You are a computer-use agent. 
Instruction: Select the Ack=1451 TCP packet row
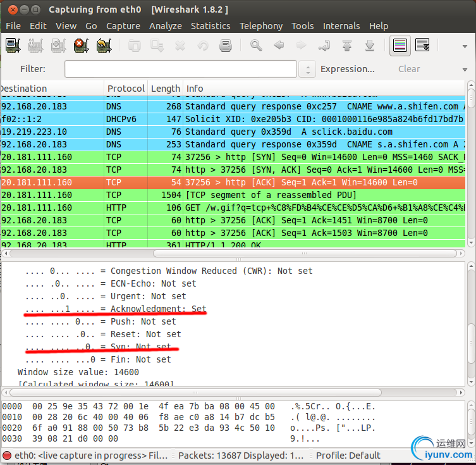pyautogui.click(x=233, y=221)
